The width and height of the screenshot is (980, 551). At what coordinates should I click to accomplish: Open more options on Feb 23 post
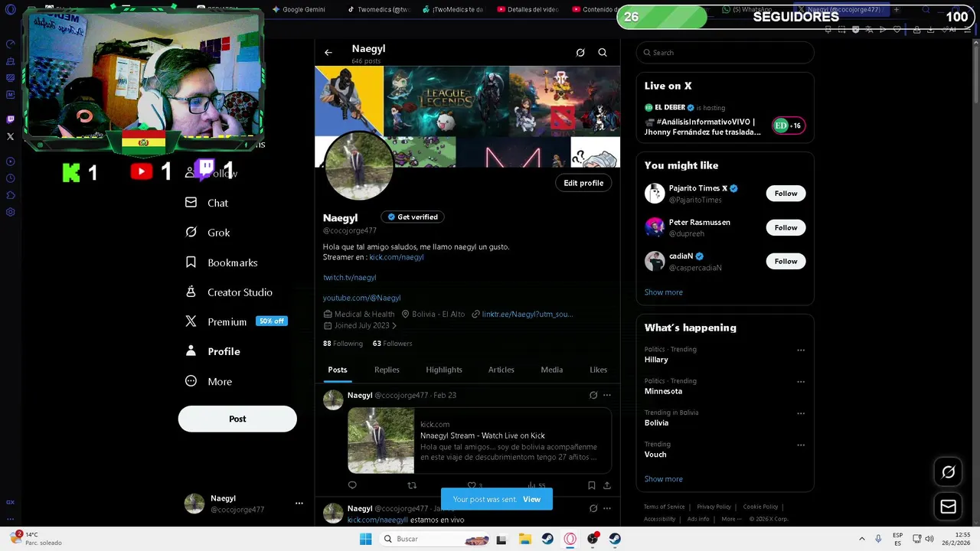607,396
